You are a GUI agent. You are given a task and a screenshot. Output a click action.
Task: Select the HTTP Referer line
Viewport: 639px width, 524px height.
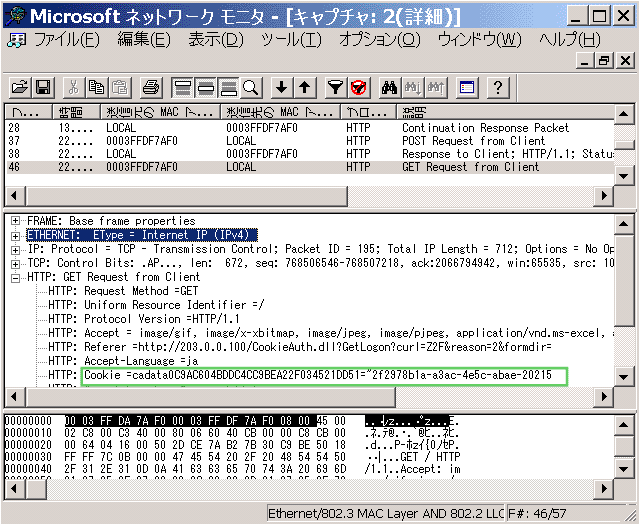point(300,347)
